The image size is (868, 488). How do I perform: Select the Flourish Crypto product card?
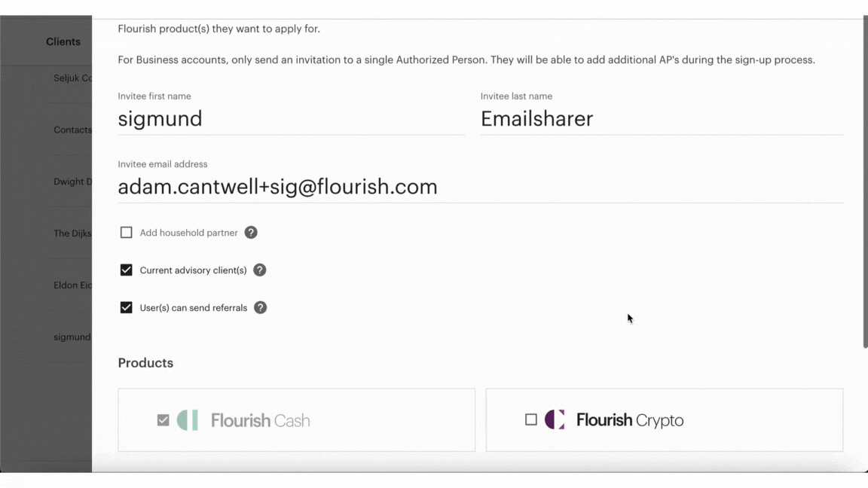point(665,420)
